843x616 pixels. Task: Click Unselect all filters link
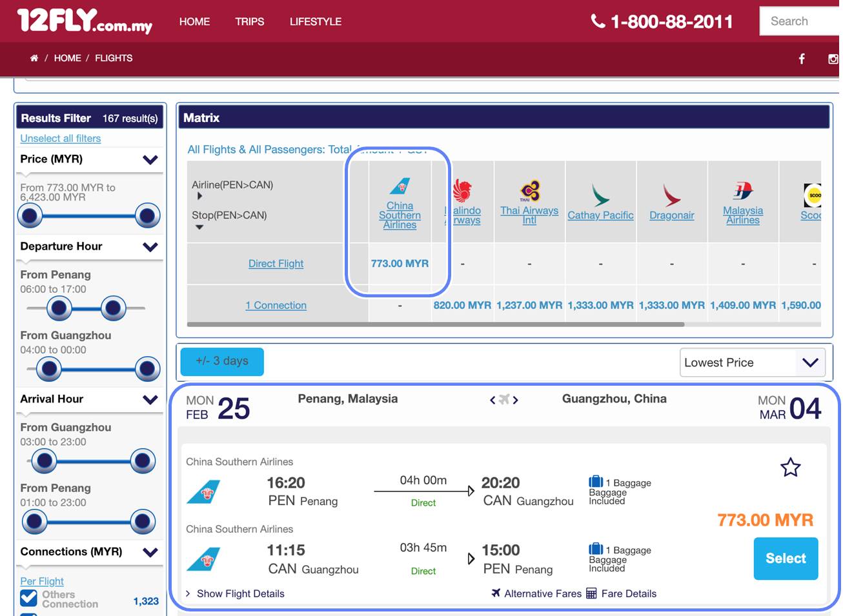point(61,138)
